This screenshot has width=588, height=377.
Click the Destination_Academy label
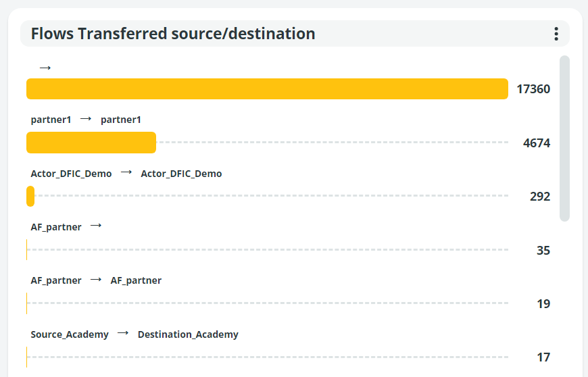[188, 334]
